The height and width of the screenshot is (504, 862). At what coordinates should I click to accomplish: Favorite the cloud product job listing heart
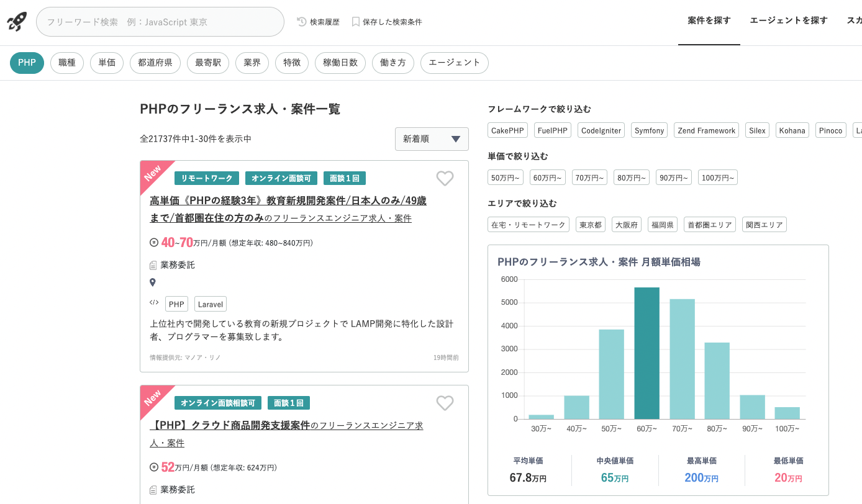445,403
